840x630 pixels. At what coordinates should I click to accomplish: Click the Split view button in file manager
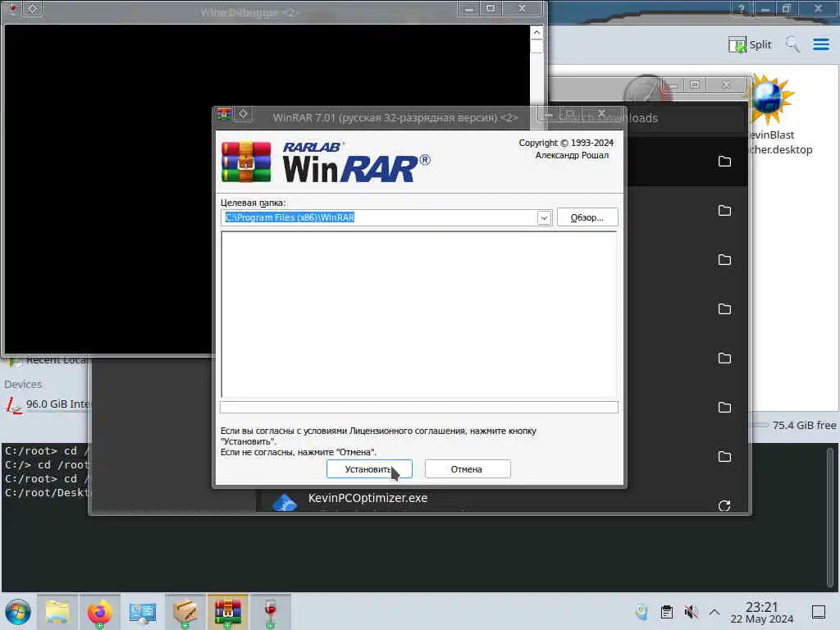coord(750,44)
